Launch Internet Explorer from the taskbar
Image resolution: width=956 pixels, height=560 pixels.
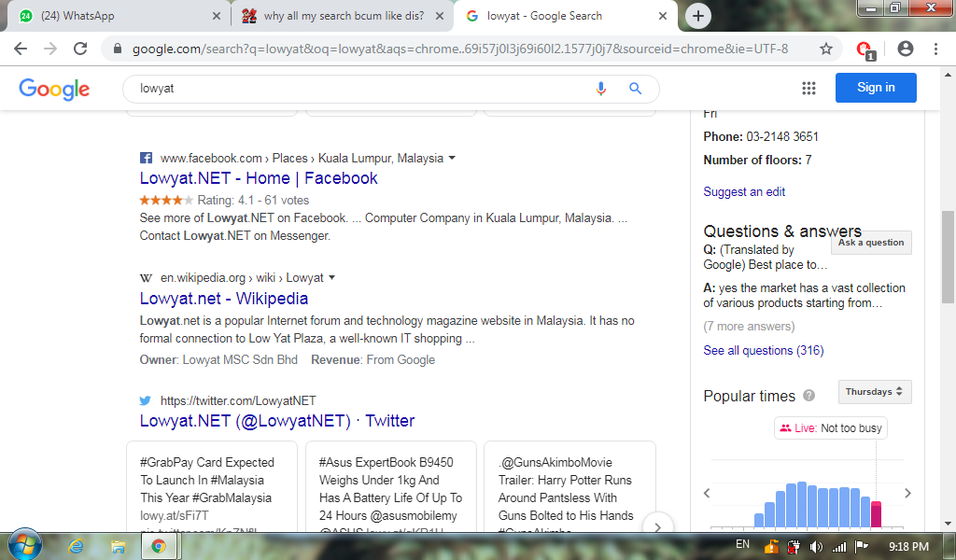77,547
